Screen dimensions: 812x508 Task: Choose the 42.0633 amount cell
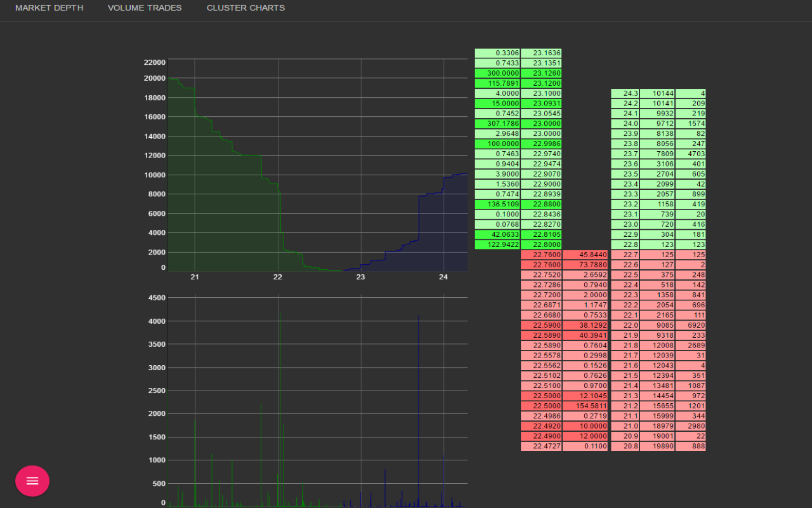[497, 234]
